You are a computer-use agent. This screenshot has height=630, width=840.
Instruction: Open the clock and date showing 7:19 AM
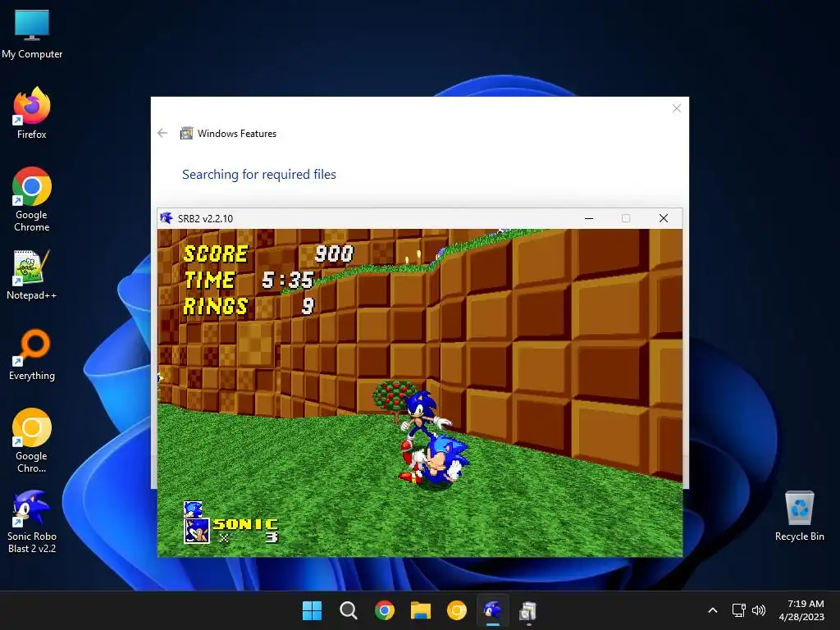pyautogui.click(x=801, y=610)
